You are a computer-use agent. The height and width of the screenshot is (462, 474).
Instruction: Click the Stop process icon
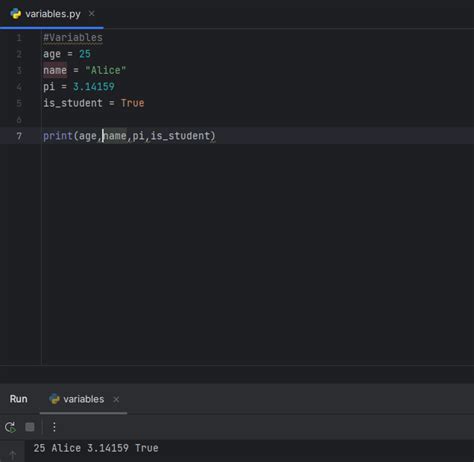coord(30,427)
